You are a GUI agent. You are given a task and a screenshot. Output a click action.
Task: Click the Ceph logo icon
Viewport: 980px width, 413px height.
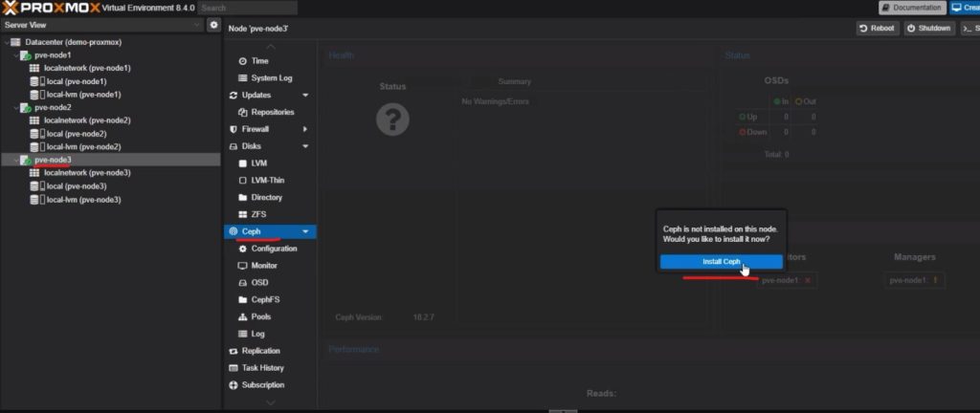click(x=234, y=231)
